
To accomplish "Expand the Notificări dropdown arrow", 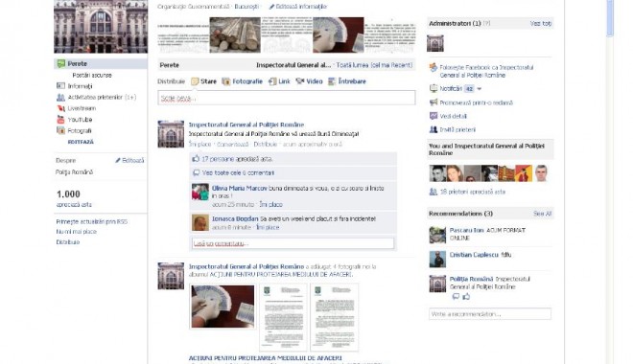I will click(480, 89).
